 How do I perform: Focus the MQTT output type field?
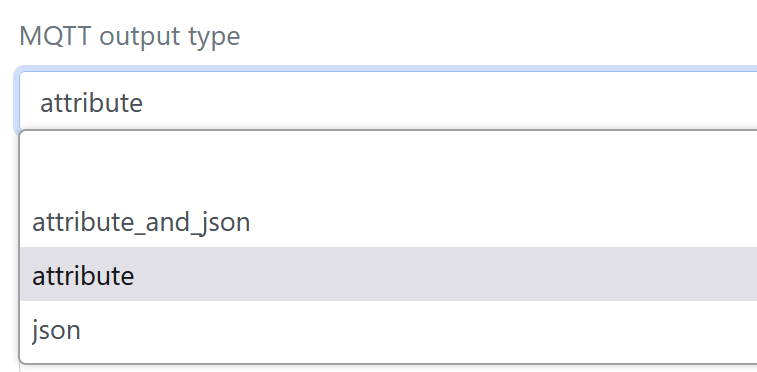[388, 102]
